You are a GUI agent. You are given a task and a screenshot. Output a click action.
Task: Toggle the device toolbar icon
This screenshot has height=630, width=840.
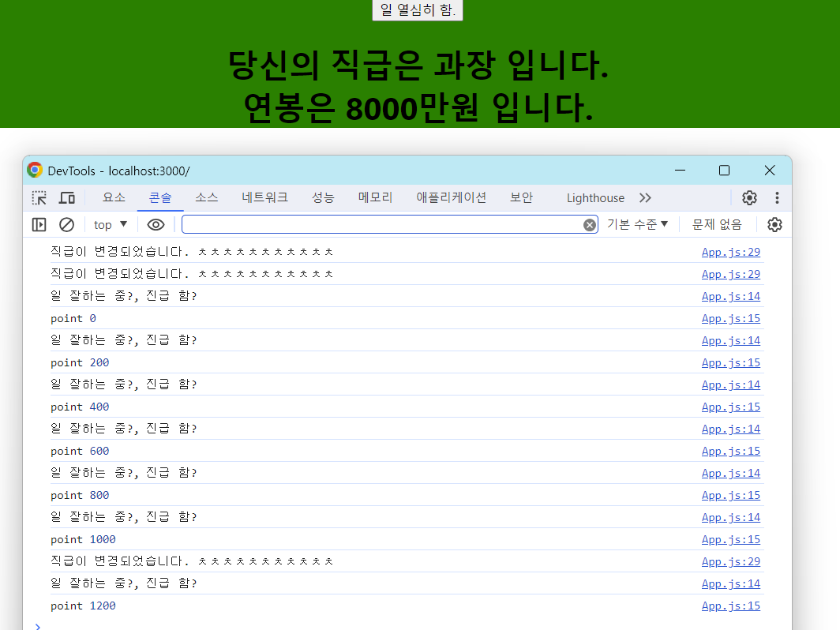pyautogui.click(x=67, y=197)
